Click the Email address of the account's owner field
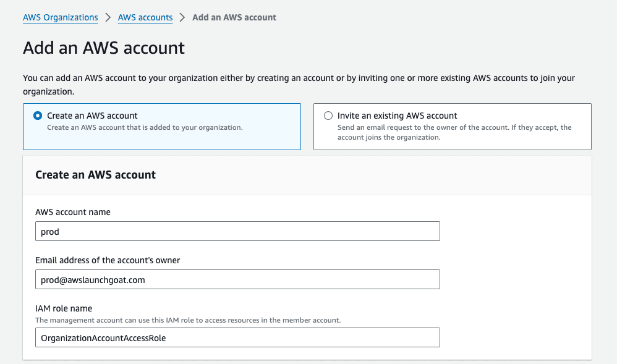The width and height of the screenshot is (617, 364). click(x=237, y=279)
